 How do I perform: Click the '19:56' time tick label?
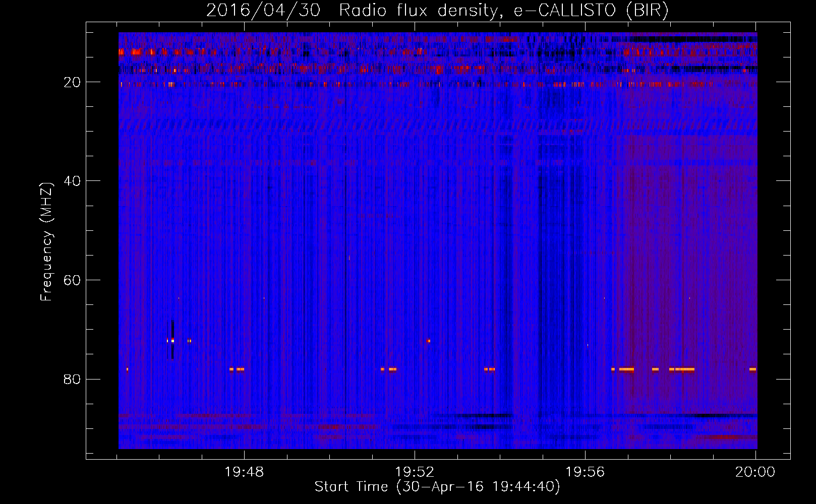pos(585,472)
